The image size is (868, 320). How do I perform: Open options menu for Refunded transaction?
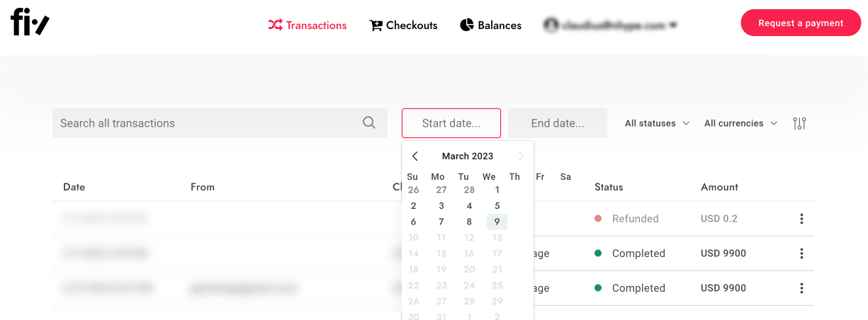[801, 219]
